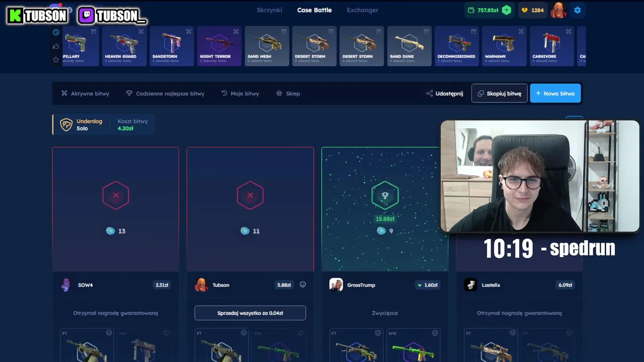Click the green add-funds plus icon

[506, 10]
